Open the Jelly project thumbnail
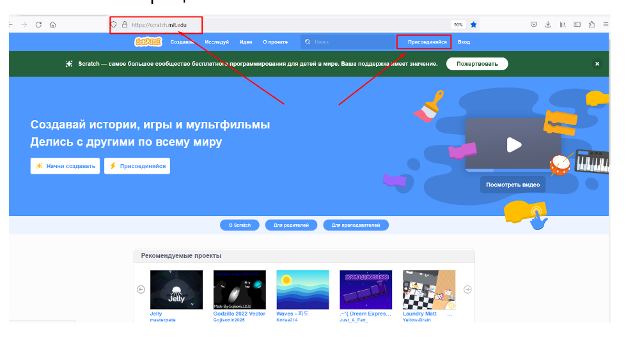 coord(176,290)
